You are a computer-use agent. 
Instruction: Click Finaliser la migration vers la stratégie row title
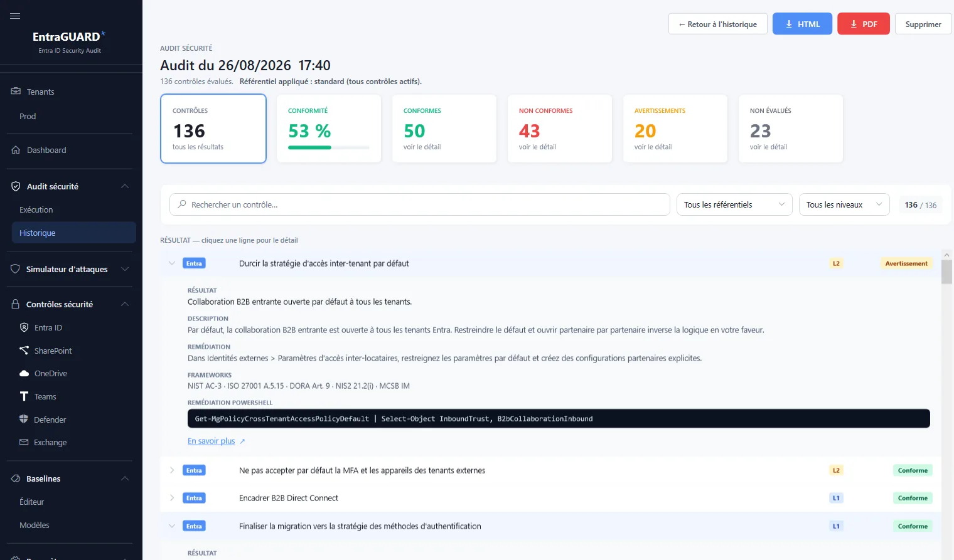[x=360, y=526]
